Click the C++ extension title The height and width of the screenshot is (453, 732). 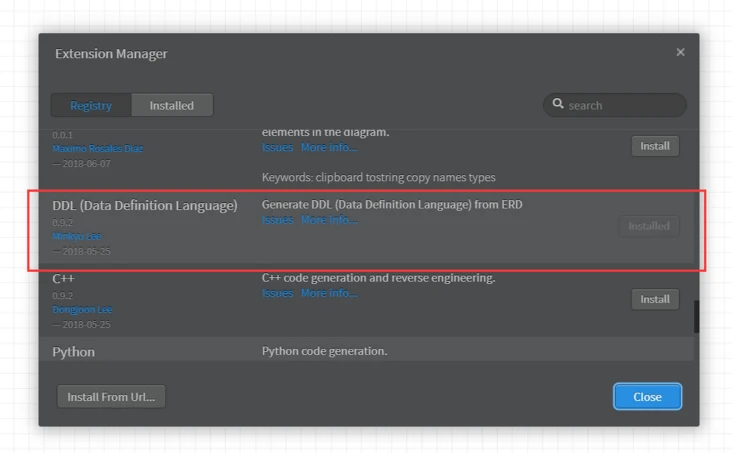(x=63, y=279)
